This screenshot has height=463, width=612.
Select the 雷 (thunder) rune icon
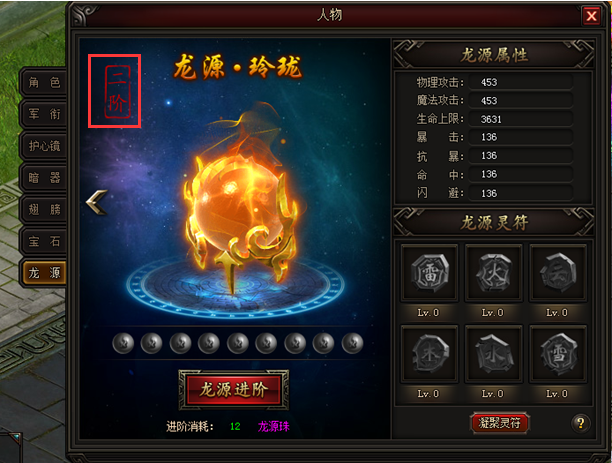pyautogui.click(x=429, y=273)
